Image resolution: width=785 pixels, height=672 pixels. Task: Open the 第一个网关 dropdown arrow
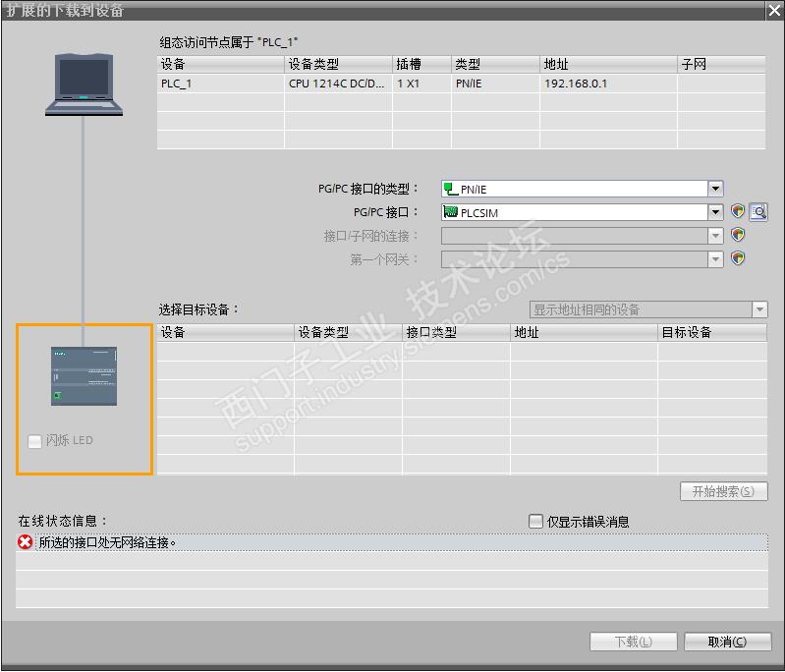pyautogui.click(x=715, y=259)
